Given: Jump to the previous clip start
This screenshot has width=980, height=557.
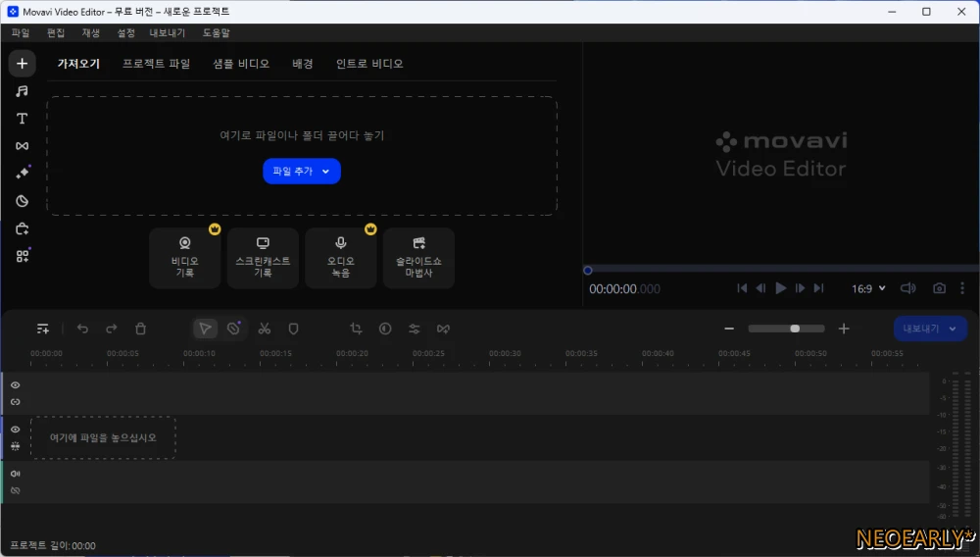Looking at the screenshot, I should 742,288.
